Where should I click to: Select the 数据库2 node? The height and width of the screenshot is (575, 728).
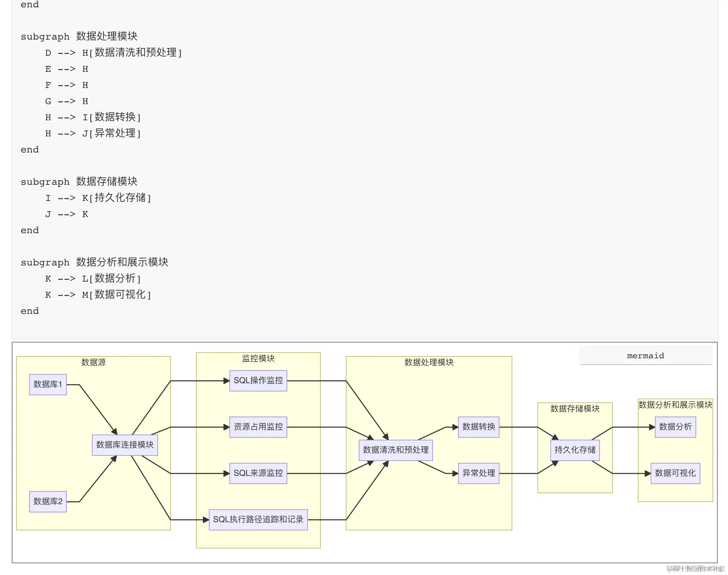coord(48,501)
